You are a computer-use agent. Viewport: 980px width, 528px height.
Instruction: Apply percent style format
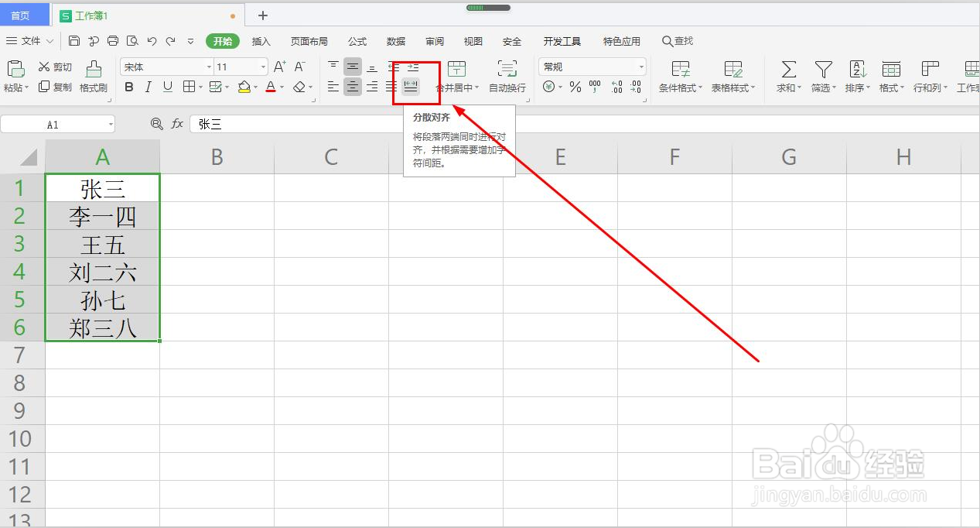coord(575,87)
